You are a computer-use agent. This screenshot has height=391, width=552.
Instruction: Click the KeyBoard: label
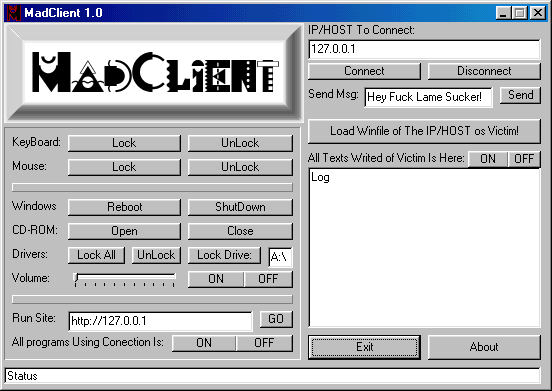36,142
